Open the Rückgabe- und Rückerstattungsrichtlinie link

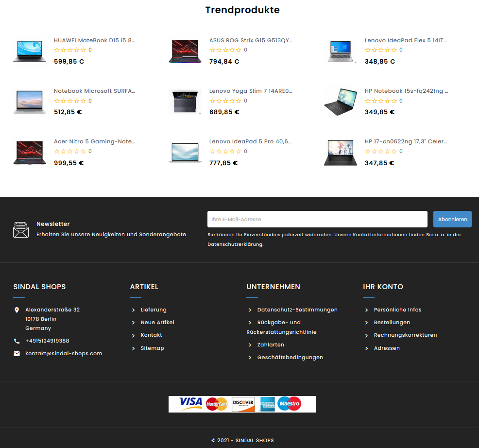[x=281, y=327]
